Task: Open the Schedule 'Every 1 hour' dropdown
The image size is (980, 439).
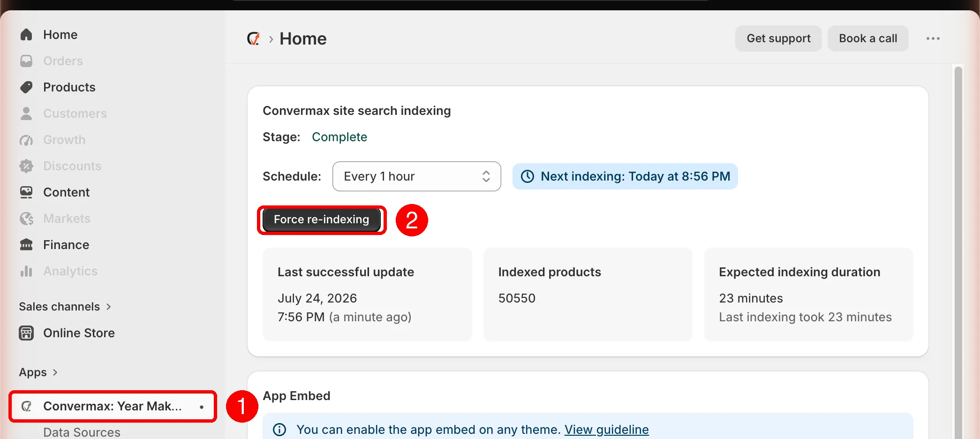Action: coord(416,176)
